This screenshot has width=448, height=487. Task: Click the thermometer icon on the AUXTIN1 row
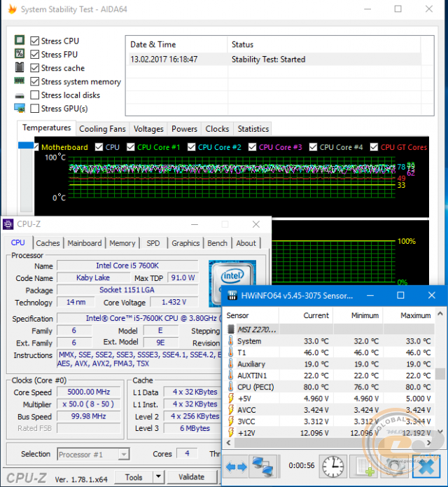(x=230, y=375)
